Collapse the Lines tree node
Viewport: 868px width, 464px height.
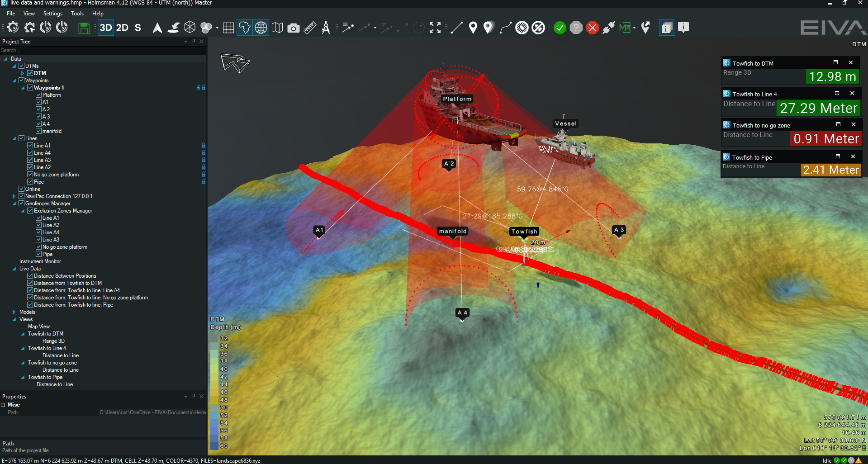[14, 138]
